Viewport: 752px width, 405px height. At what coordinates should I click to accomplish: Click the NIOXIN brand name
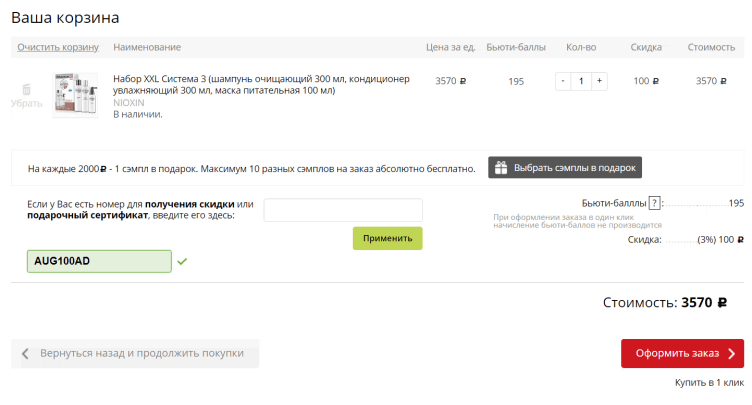point(130,102)
